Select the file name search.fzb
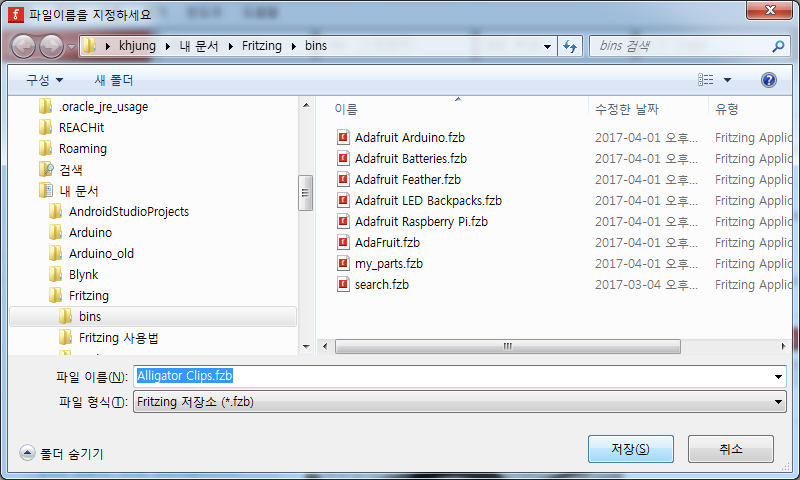 coord(382,285)
